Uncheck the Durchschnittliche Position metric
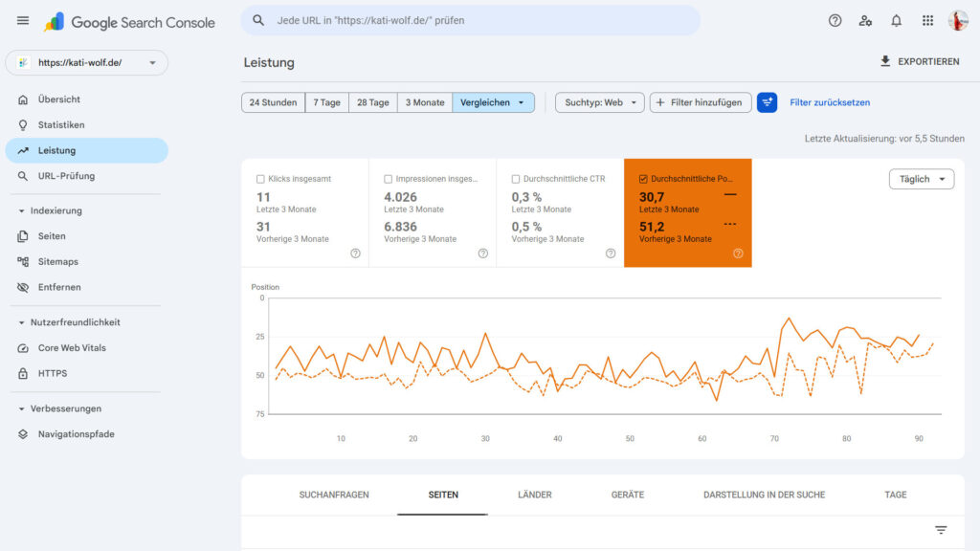Screen dimensions: 980x551 644,178
